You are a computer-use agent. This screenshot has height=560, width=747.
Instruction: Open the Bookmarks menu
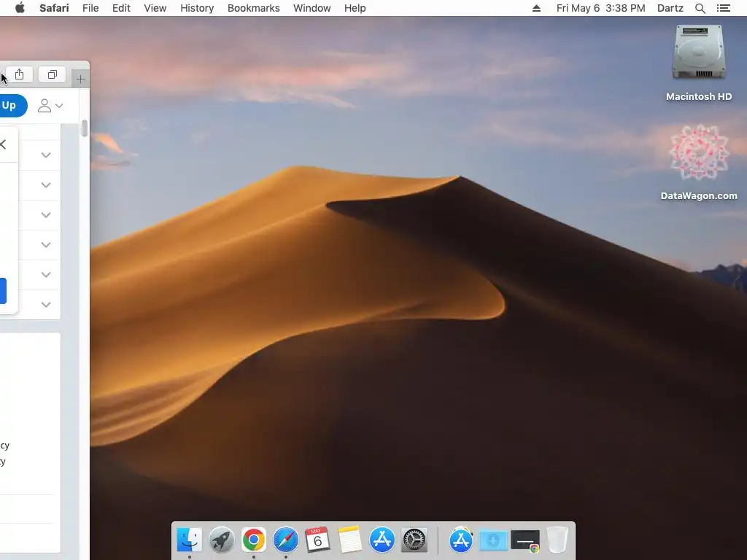pos(253,8)
